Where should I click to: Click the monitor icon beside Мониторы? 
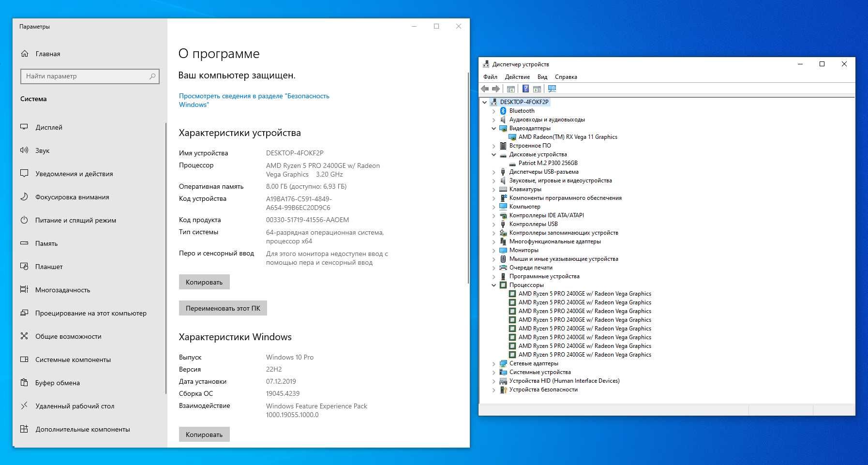pos(503,250)
